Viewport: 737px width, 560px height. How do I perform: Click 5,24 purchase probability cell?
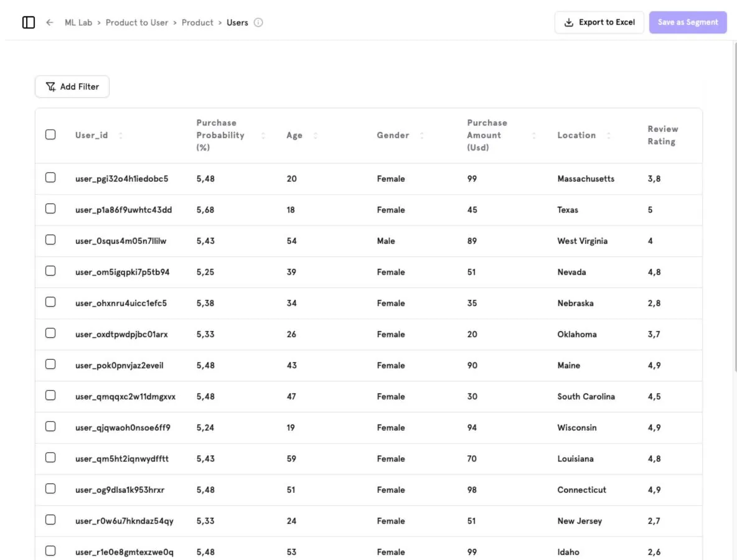(x=205, y=427)
